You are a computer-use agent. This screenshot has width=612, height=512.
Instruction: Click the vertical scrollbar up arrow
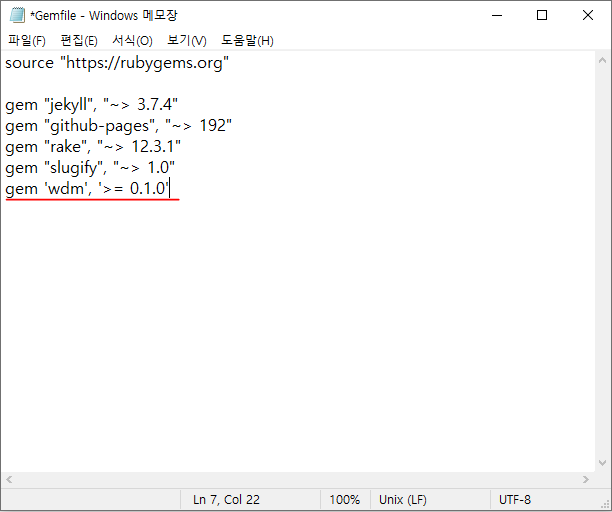[602, 60]
